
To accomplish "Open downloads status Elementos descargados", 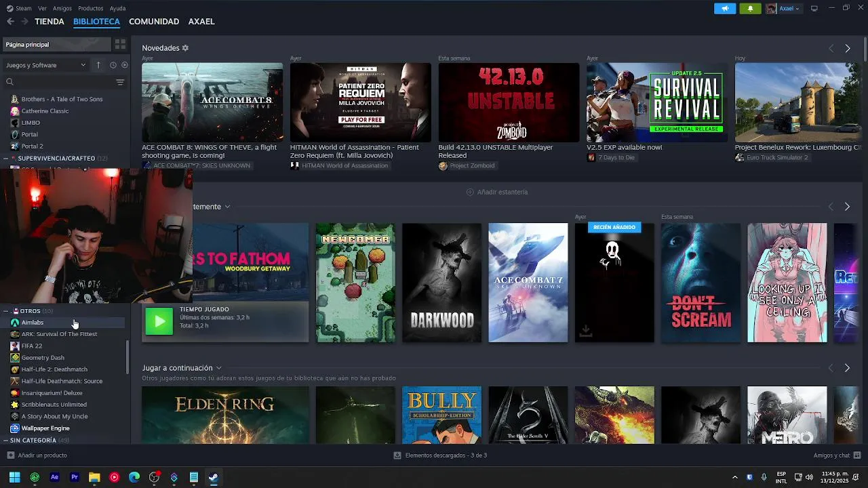I will click(x=440, y=455).
